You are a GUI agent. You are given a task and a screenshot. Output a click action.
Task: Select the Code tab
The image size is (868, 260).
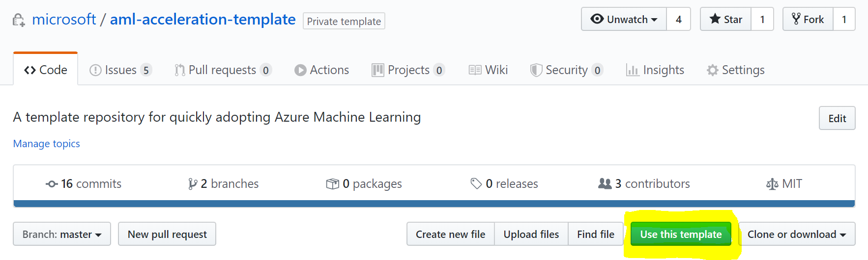[46, 70]
